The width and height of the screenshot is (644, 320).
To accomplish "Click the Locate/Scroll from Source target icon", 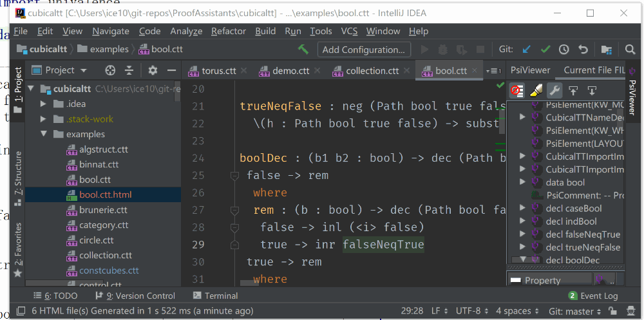I will [x=110, y=70].
